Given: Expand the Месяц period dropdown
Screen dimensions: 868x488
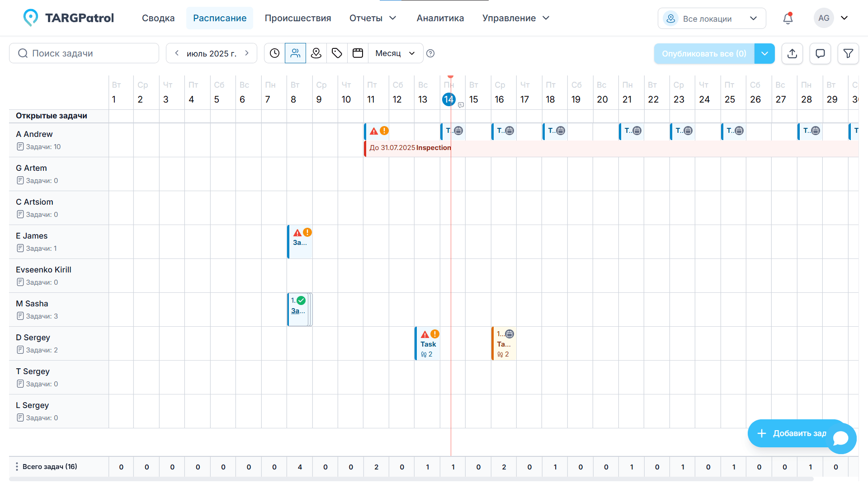Looking at the screenshot, I should coord(395,53).
